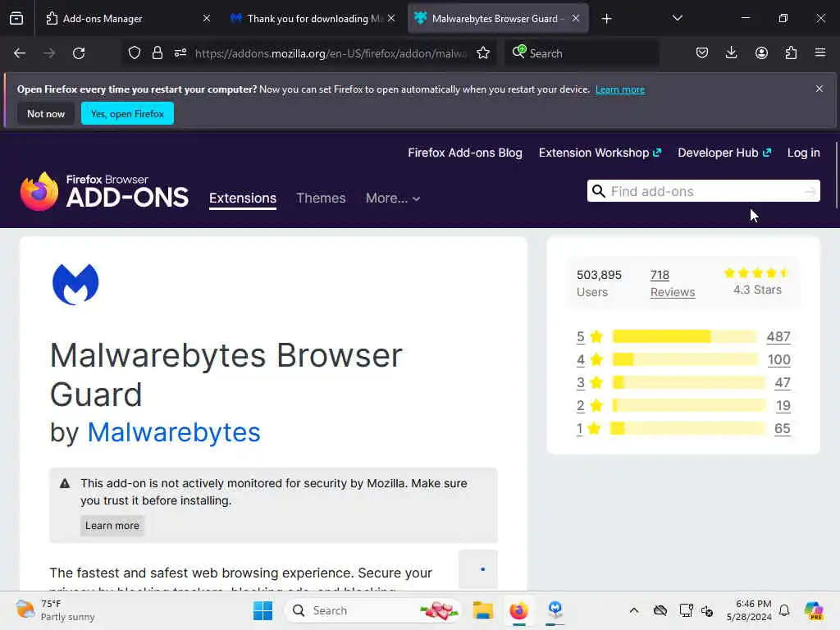Open the Extensions section

click(243, 199)
